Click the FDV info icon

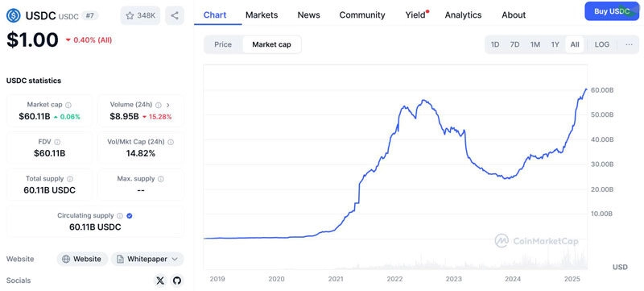pos(57,142)
